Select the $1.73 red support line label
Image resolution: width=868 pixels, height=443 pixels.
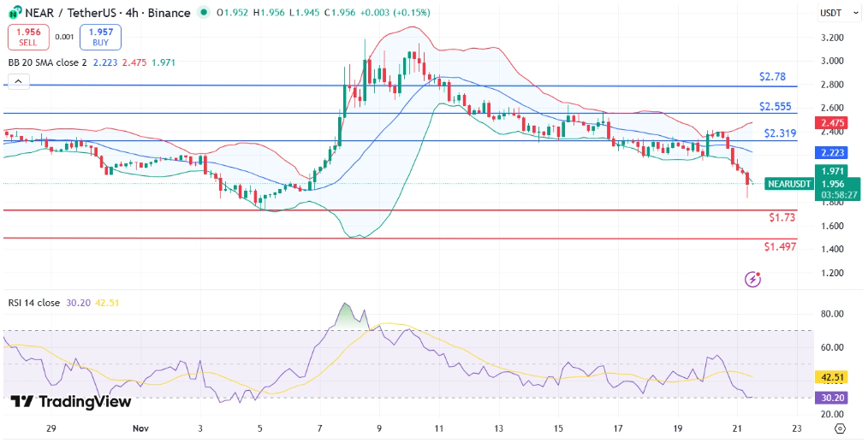(782, 218)
